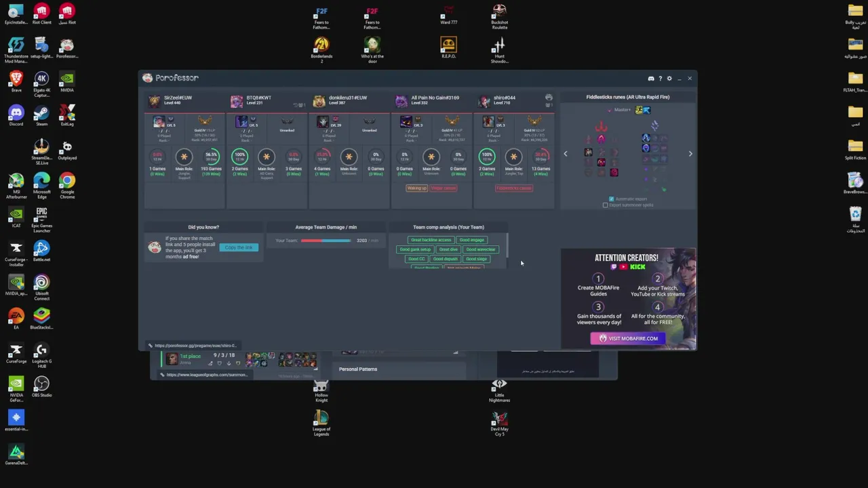Click donkileru31's Unranked emblem
Viewport: 868px width, 488px height.
click(370, 121)
